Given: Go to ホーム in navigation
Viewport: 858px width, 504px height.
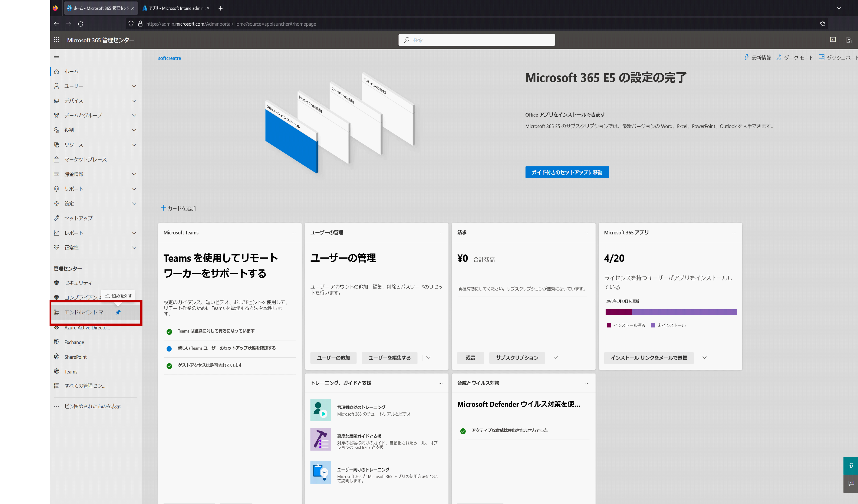Looking at the screenshot, I should (96, 71).
